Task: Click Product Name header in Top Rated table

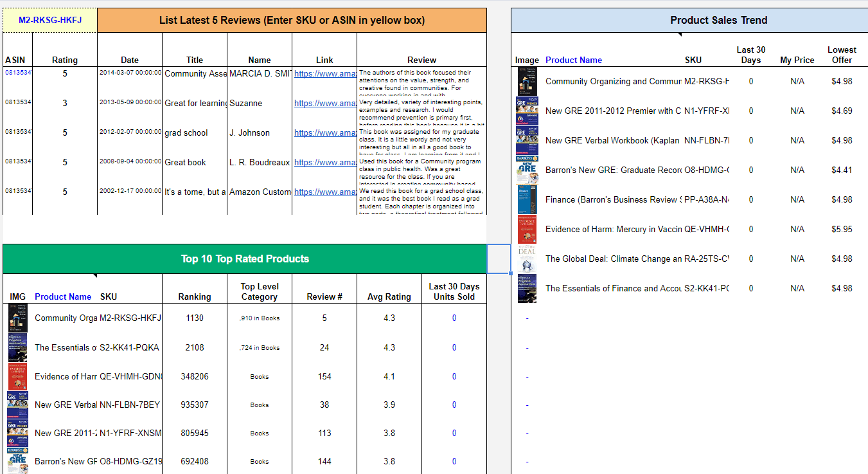Action: coord(63,296)
